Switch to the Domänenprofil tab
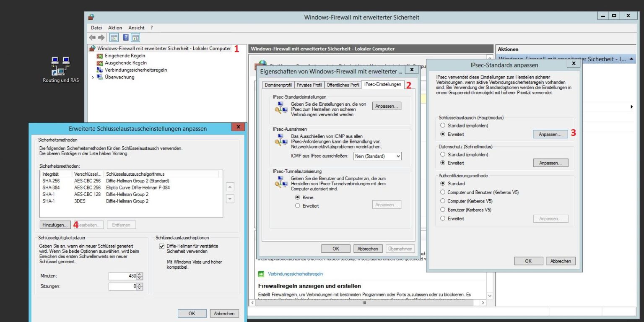This screenshot has width=644, height=322. pyautogui.click(x=278, y=84)
